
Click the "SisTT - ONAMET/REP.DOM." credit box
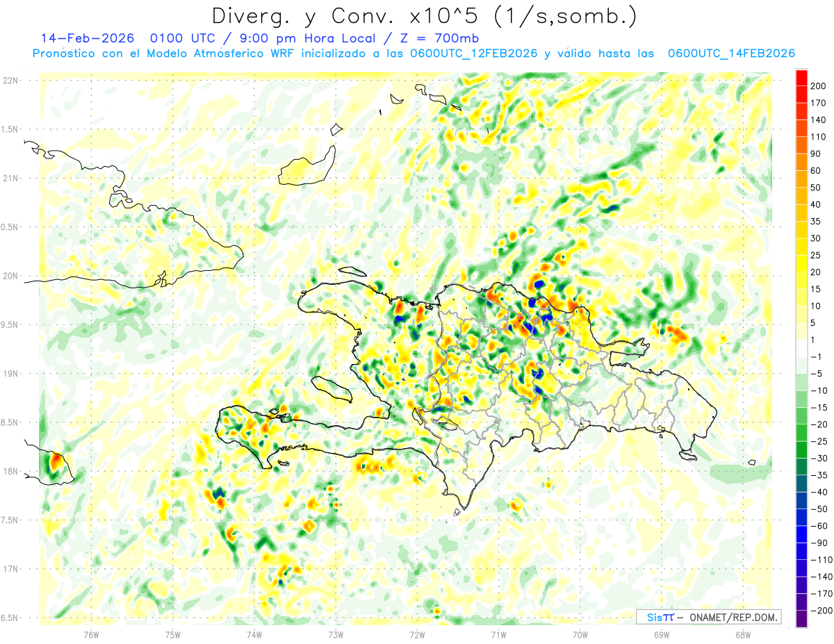[x=708, y=617]
